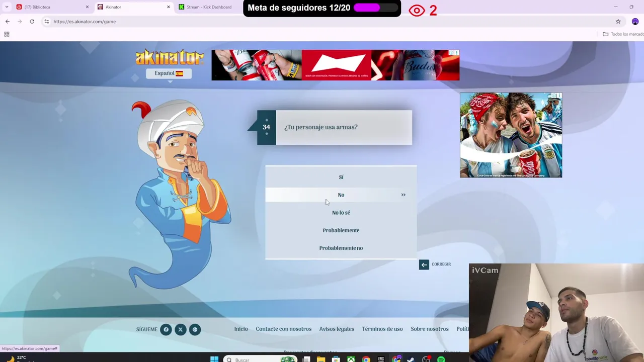This screenshot has width=644, height=362.
Task: Open Microsoft Store from the taskbar
Action: point(336,359)
